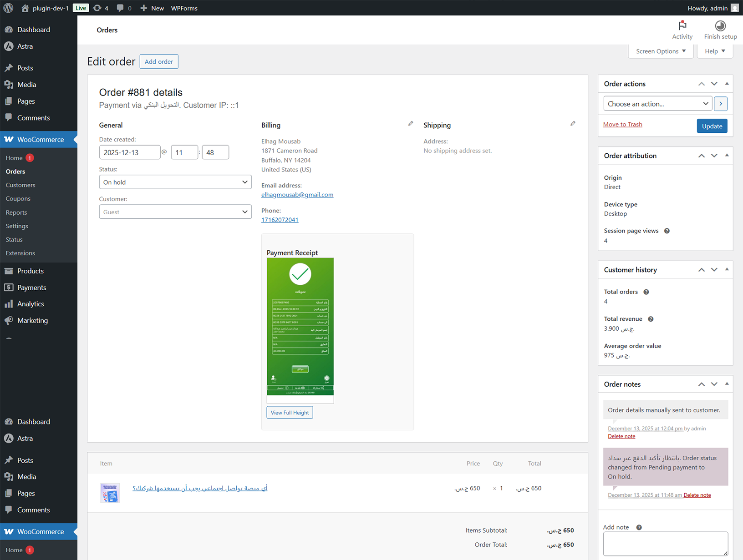Click the Move to Trash link
This screenshot has height=560, width=743.
[622, 124]
